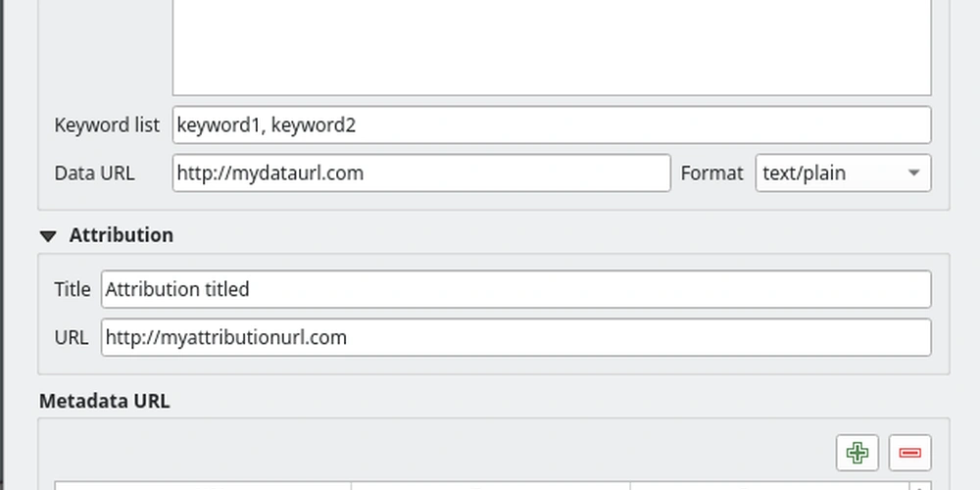Viewport: 980px width, 490px height.
Task: Click into the Keyword list field
Action: tap(551, 125)
